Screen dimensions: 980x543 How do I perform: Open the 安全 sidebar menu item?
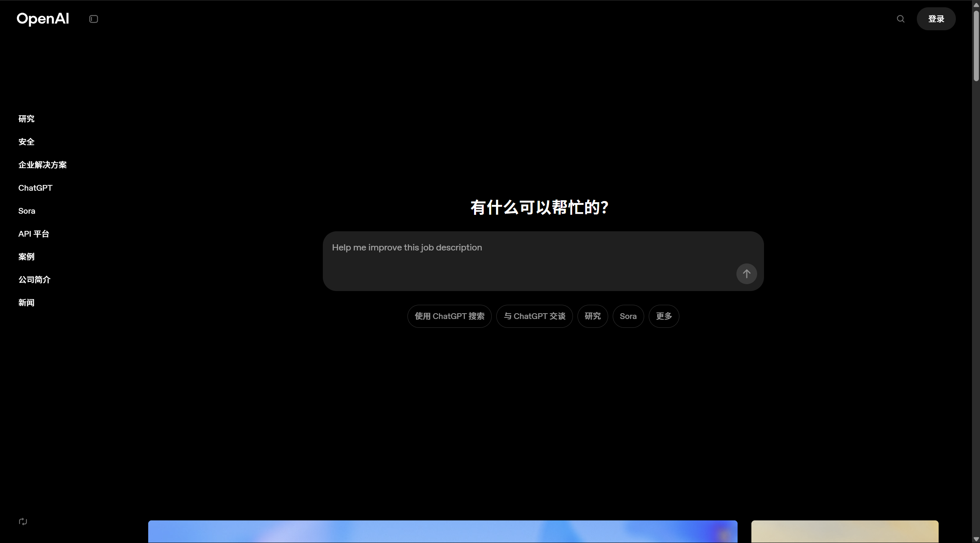pos(26,142)
